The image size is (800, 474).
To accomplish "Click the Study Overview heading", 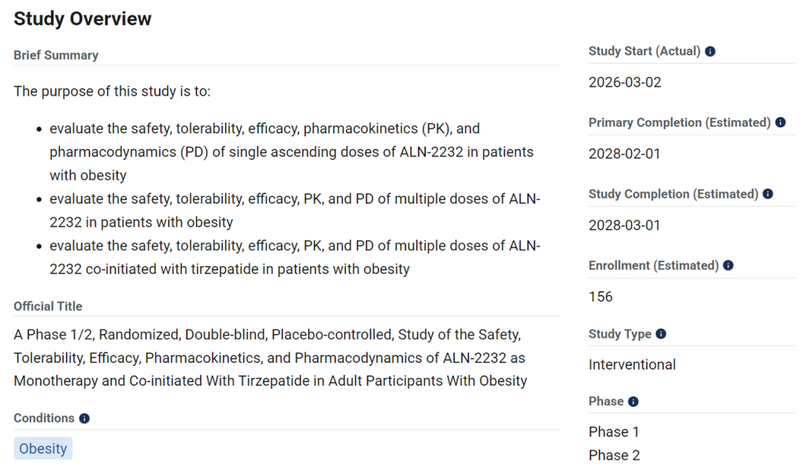I will 82,19.
